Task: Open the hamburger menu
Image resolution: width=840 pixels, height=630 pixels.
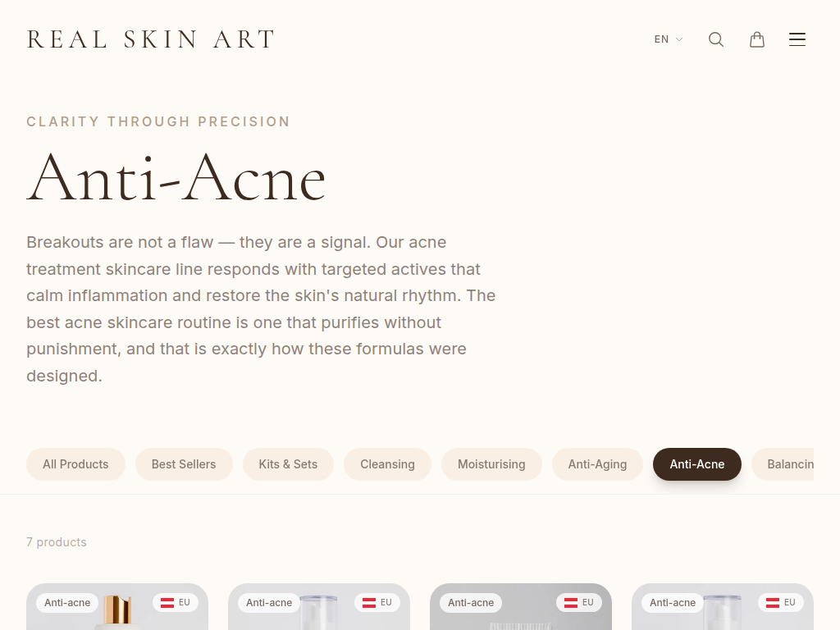Action: click(x=797, y=39)
